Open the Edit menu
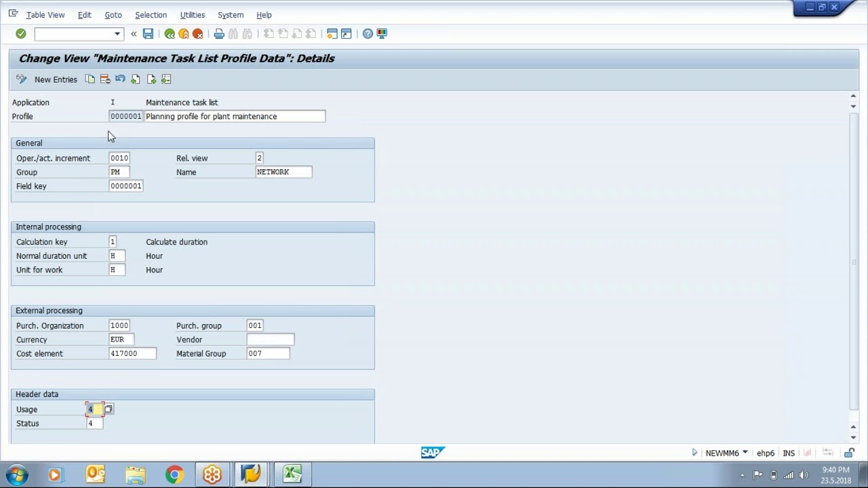The height and width of the screenshot is (488, 868). [84, 15]
